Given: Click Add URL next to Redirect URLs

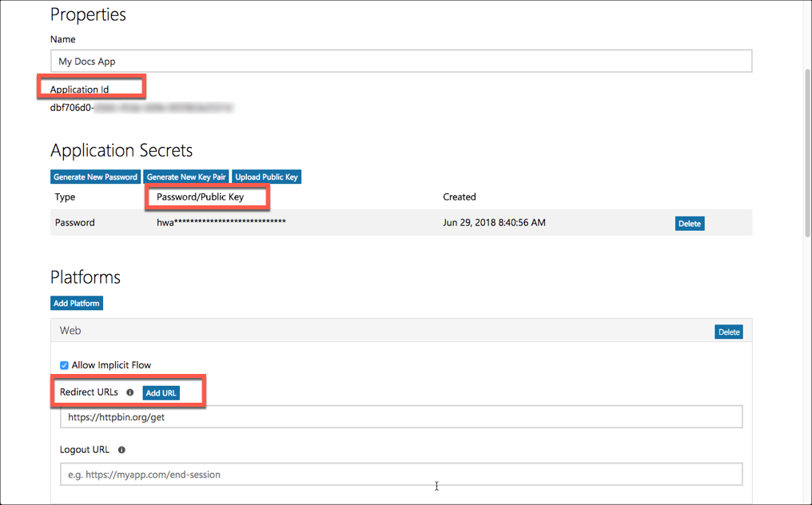Looking at the screenshot, I should [x=161, y=392].
